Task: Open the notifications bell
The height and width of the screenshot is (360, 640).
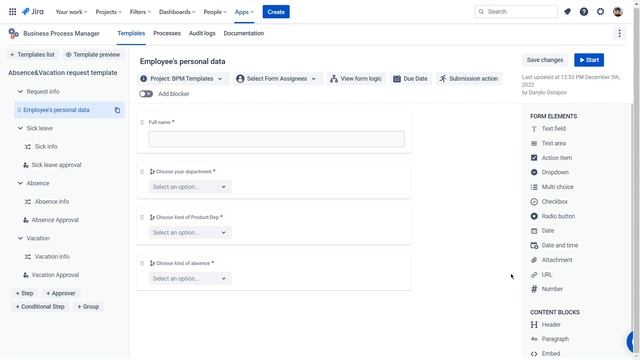Action: coord(567,12)
